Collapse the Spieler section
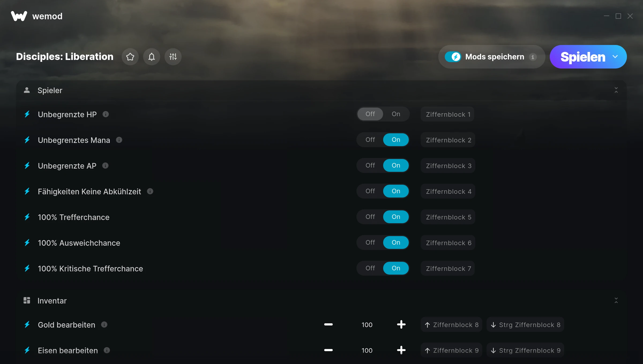 616,90
